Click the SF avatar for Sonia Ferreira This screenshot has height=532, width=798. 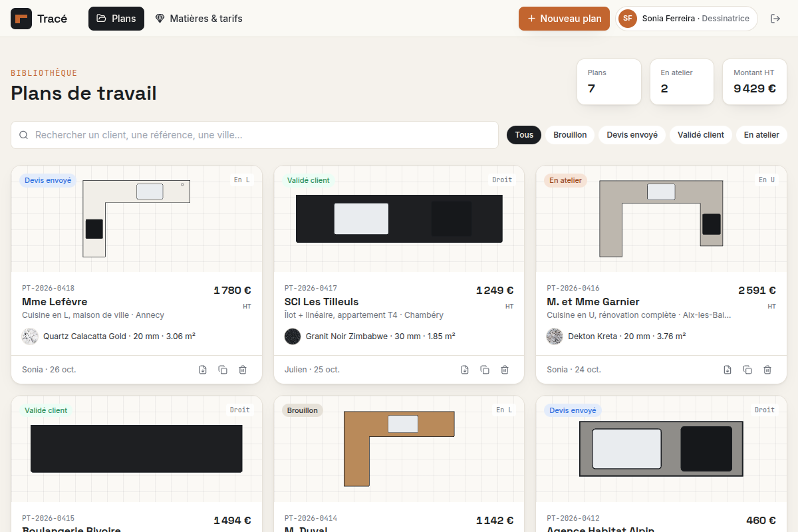pyautogui.click(x=628, y=19)
